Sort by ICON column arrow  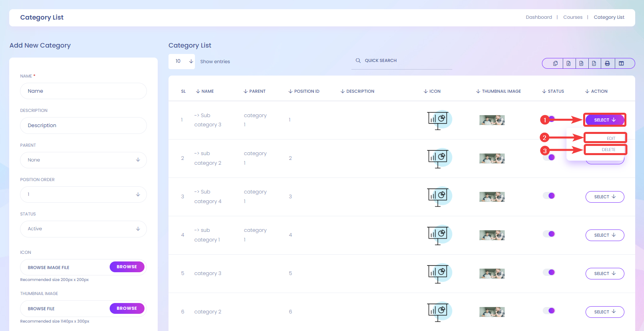(426, 91)
